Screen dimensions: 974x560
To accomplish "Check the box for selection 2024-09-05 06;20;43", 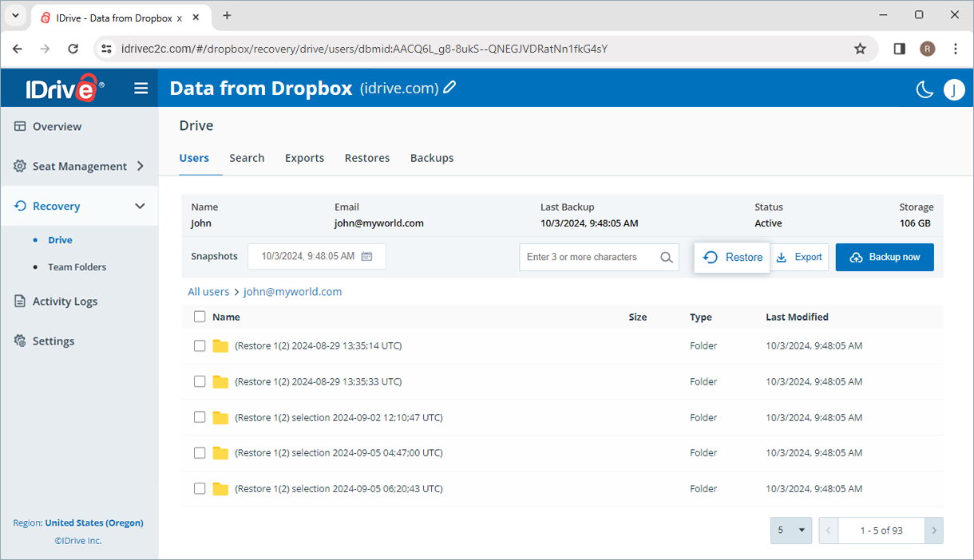I will tap(200, 489).
